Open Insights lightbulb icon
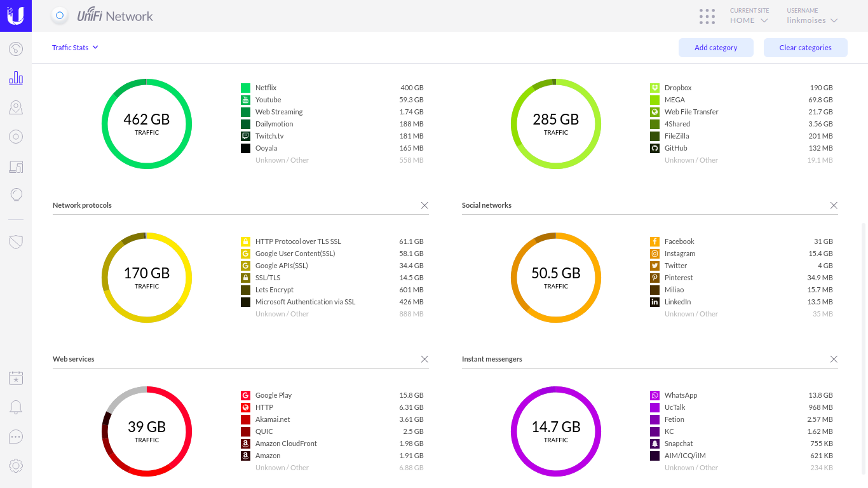 16,195
